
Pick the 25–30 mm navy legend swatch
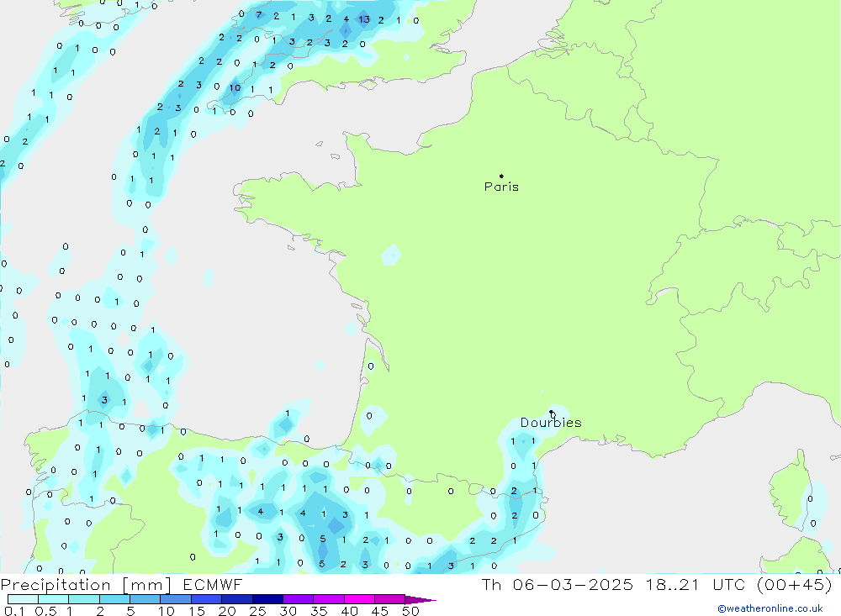(267, 599)
